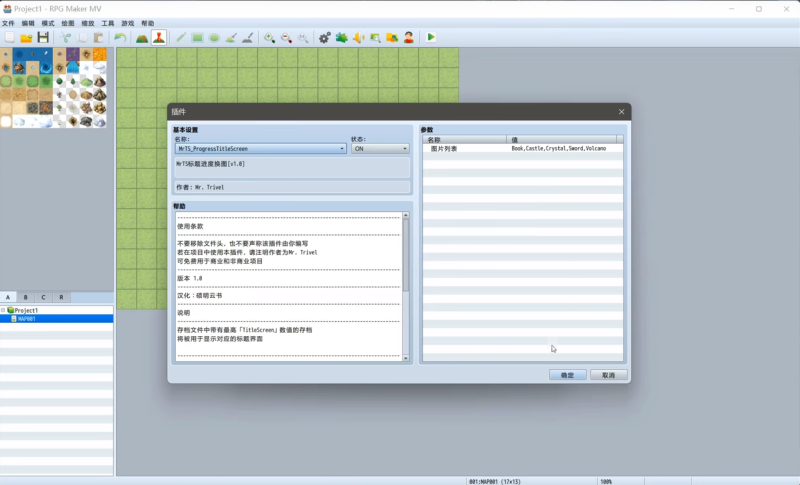Open the Sound Test speaker icon
The image size is (800, 485).
pyautogui.click(x=358, y=37)
